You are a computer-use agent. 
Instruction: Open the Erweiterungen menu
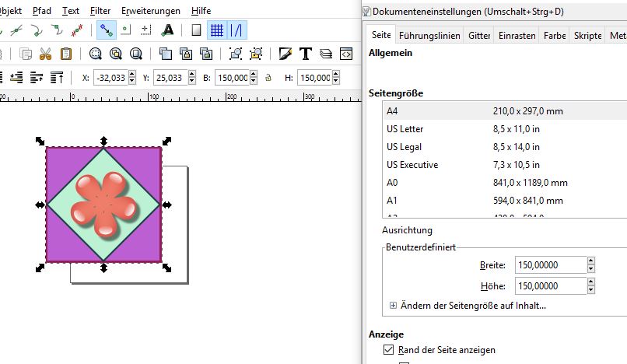151,11
